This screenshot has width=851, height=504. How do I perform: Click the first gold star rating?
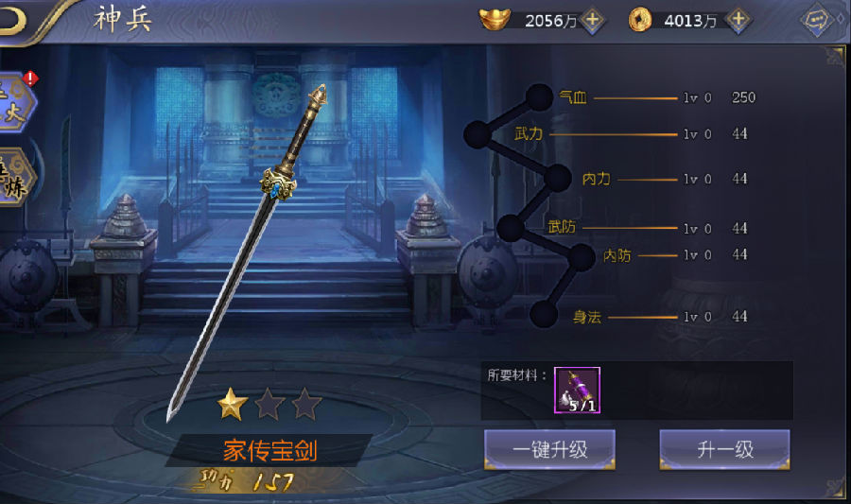coord(233,404)
